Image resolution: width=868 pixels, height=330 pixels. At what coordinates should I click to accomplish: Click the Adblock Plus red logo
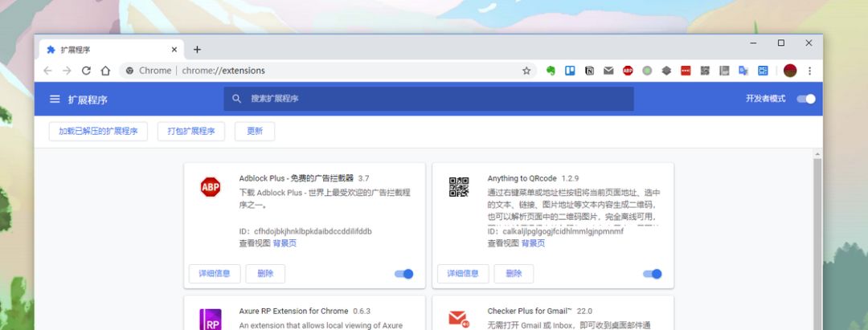pos(211,187)
